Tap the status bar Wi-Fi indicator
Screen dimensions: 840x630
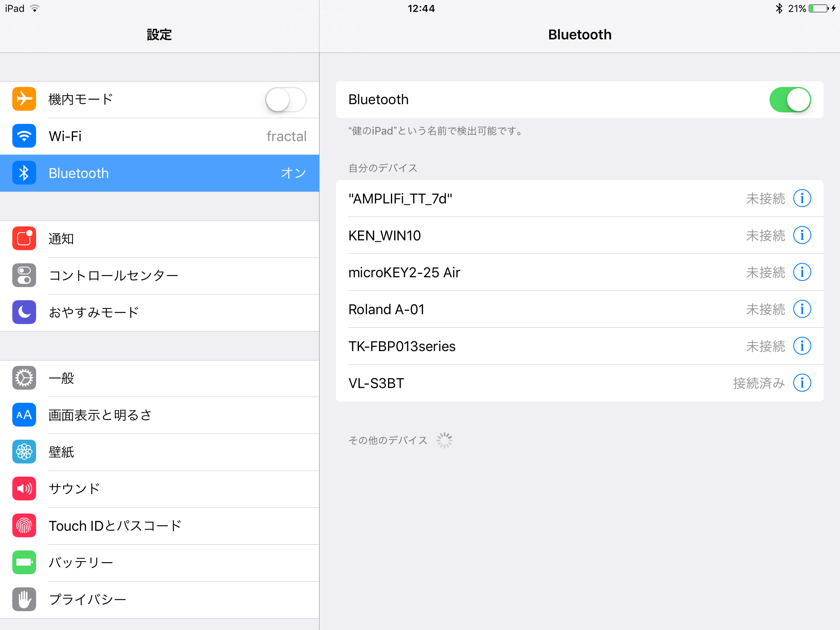click(35, 9)
